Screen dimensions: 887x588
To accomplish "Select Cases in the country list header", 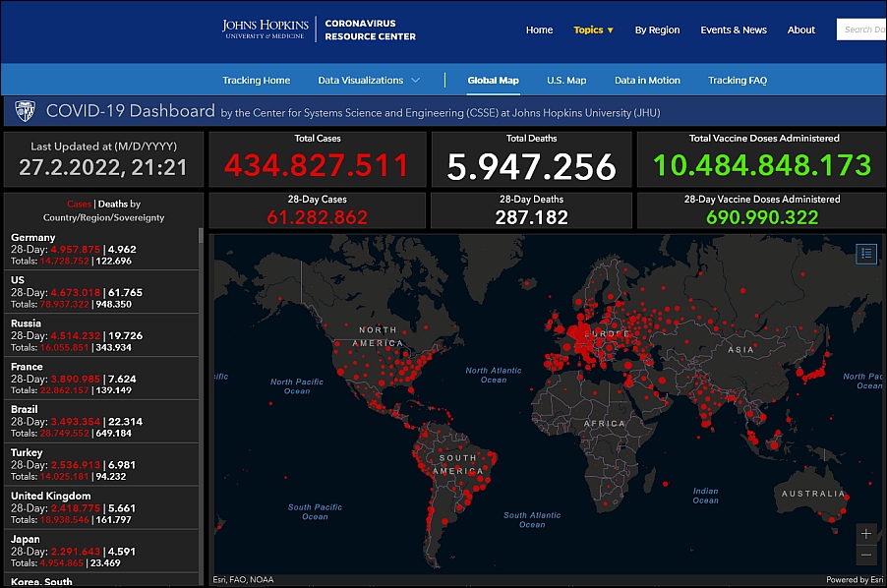I will pos(80,205).
